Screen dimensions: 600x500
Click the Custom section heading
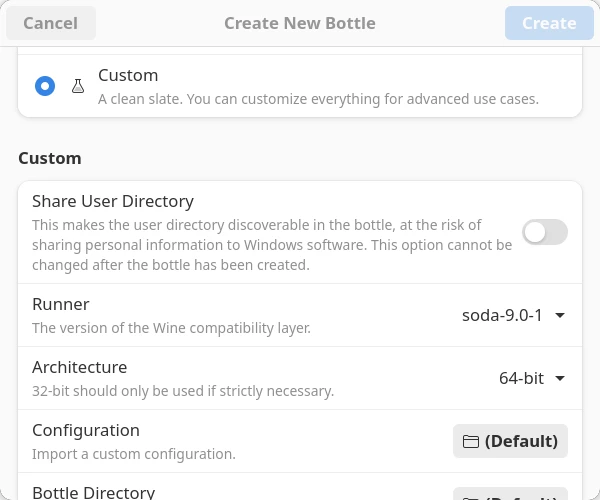click(x=50, y=158)
